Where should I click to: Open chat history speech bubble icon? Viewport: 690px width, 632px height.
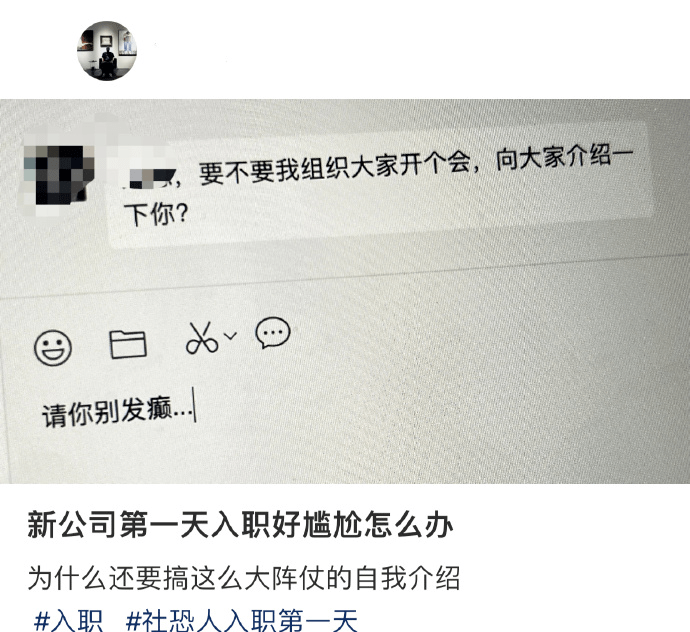pyautogui.click(x=273, y=333)
